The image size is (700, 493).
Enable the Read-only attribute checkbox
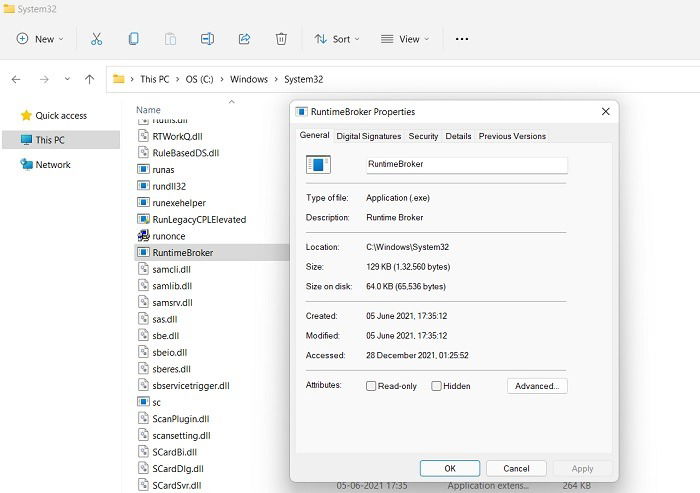point(371,386)
